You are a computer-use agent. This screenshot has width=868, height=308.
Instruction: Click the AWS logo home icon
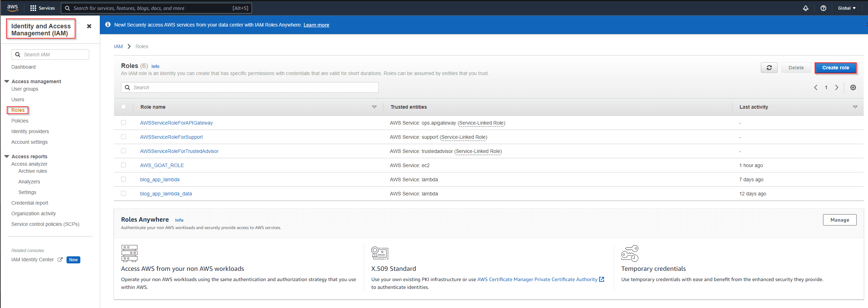pos(12,8)
